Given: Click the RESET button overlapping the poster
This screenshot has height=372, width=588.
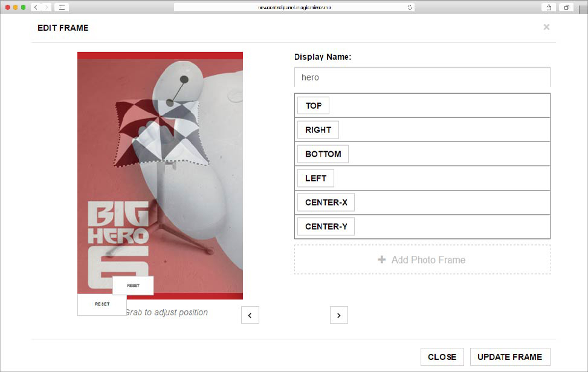Looking at the screenshot, I should point(133,286).
